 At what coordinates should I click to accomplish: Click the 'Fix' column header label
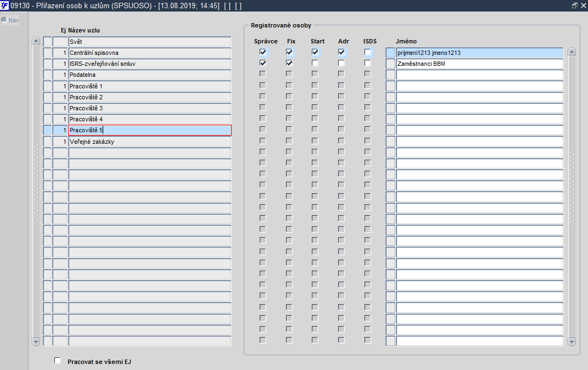291,41
